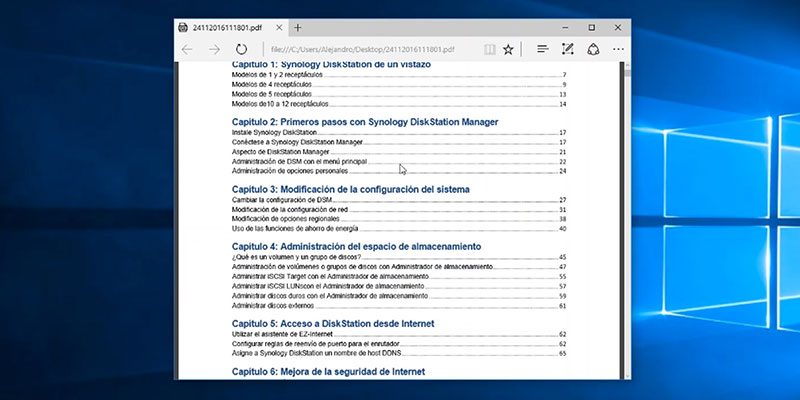800x400 pixels.
Task: Go back with the Edge back arrow
Action: (187, 49)
